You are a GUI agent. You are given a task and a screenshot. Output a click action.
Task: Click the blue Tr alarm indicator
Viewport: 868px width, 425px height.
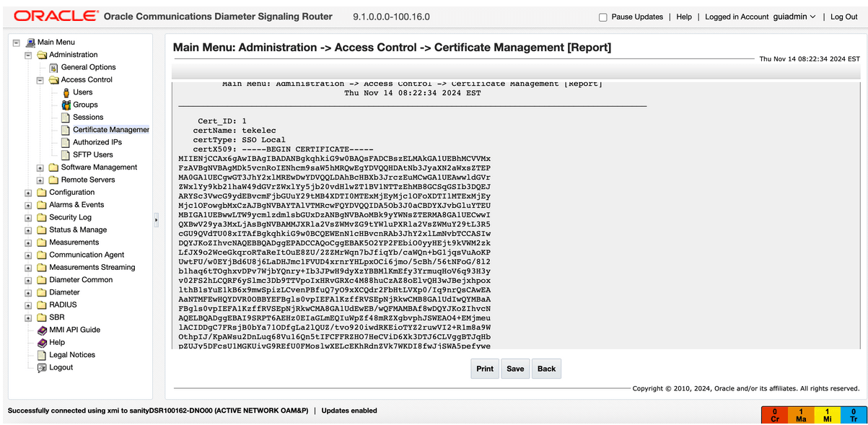pyautogui.click(x=854, y=415)
